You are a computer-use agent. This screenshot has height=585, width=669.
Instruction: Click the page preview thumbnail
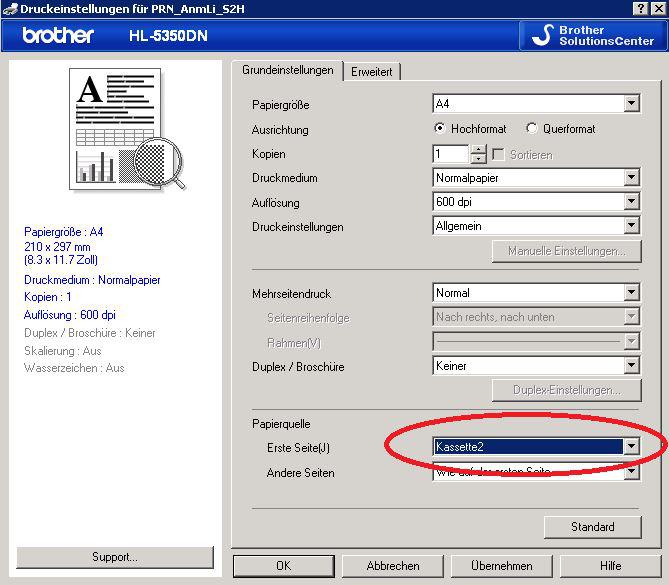(x=127, y=129)
